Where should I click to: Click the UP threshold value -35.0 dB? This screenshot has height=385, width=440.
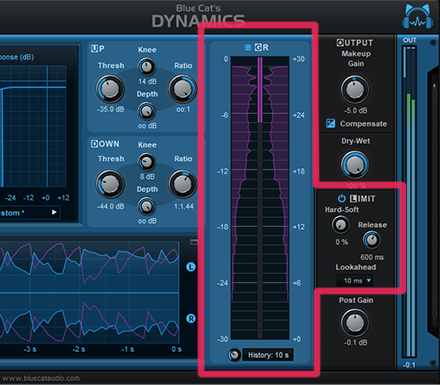110,109
